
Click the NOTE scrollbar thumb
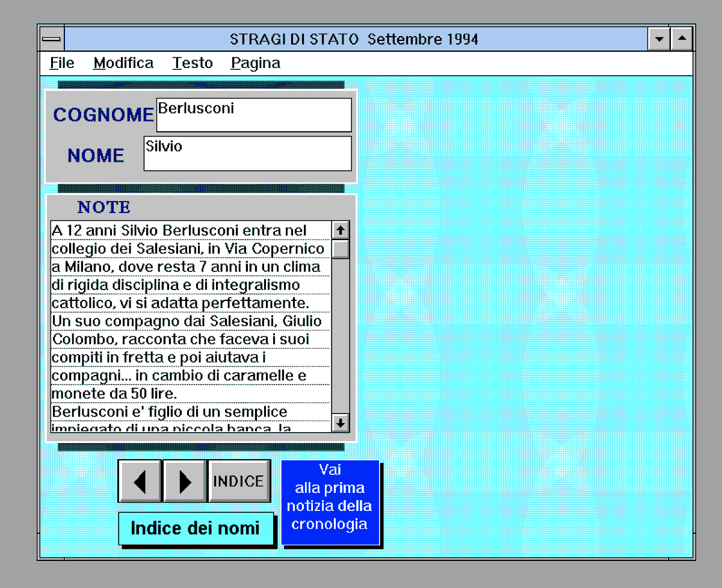pyautogui.click(x=341, y=248)
